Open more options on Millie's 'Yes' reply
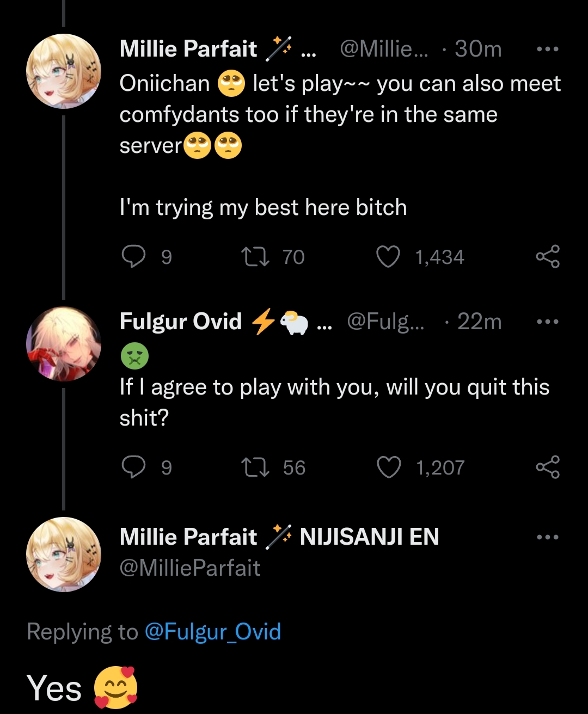 point(547,538)
